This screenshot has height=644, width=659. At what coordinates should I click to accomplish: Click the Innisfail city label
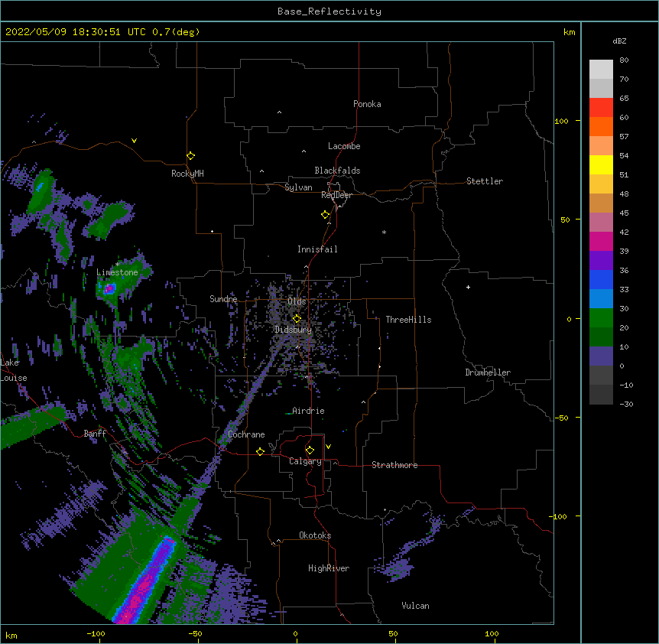point(317,249)
